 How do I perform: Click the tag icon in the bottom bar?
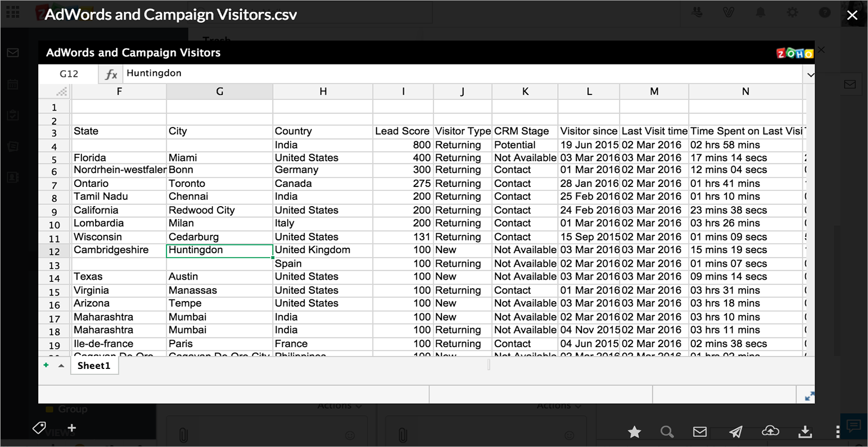point(39,428)
